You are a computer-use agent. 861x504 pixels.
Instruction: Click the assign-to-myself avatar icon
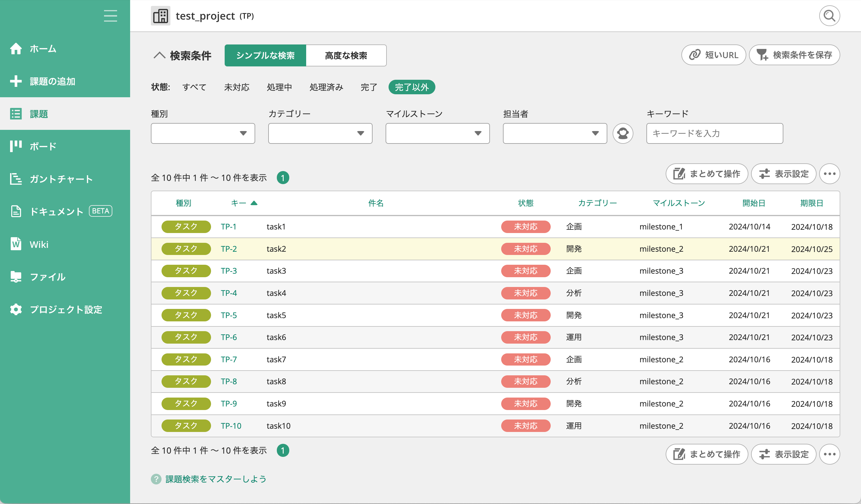622,133
